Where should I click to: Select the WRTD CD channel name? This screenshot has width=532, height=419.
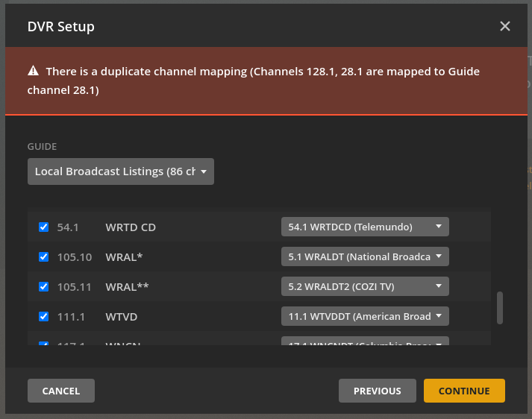[x=131, y=227]
